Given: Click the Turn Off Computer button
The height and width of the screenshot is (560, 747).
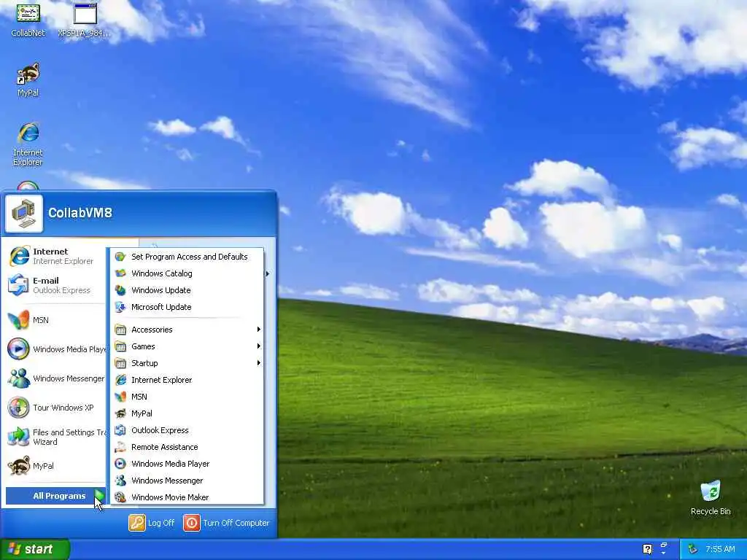Looking at the screenshot, I should pyautogui.click(x=227, y=523).
